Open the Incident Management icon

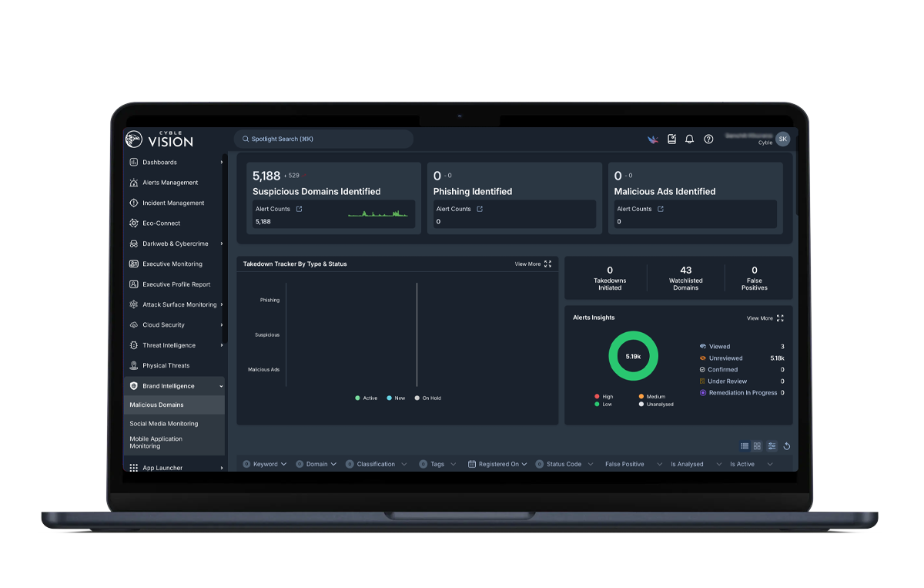tap(133, 203)
